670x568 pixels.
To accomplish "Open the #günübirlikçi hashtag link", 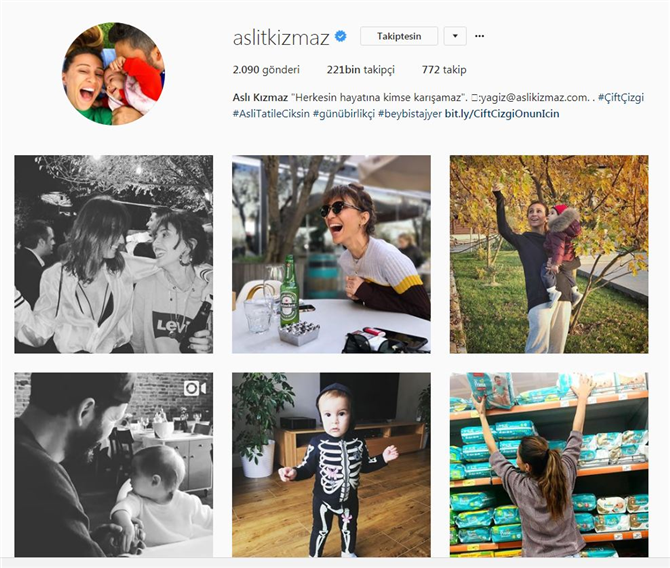I will pos(344,114).
